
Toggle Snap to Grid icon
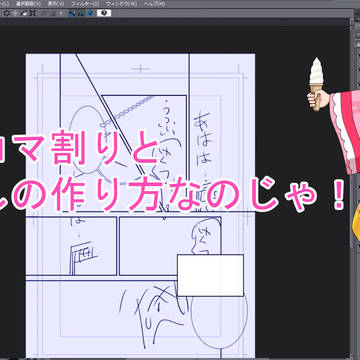[90, 13]
